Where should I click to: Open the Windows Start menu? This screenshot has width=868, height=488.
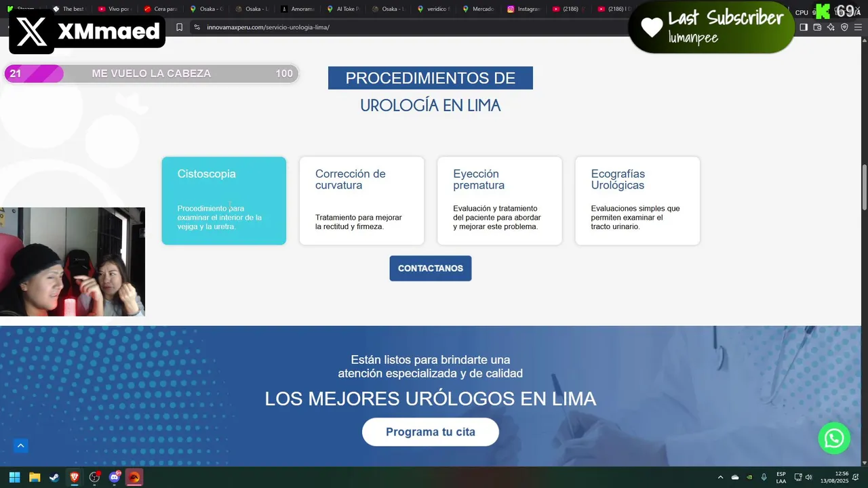tap(14, 477)
